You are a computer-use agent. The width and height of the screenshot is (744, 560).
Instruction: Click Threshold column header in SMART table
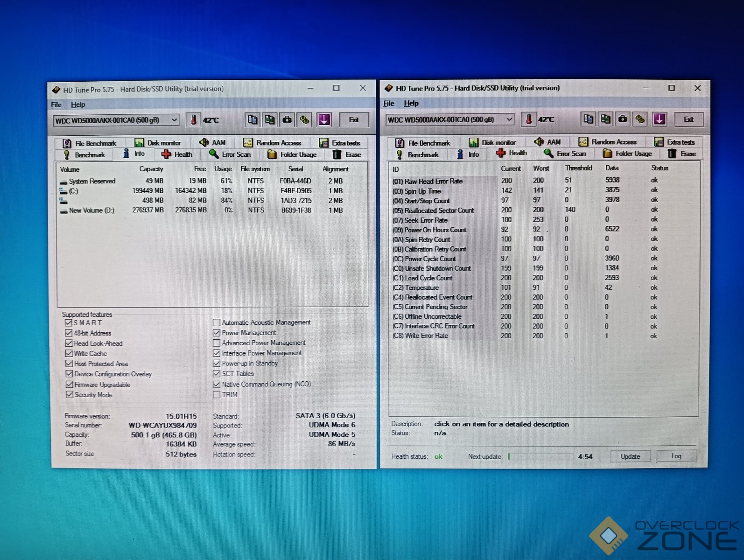(x=579, y=168)
